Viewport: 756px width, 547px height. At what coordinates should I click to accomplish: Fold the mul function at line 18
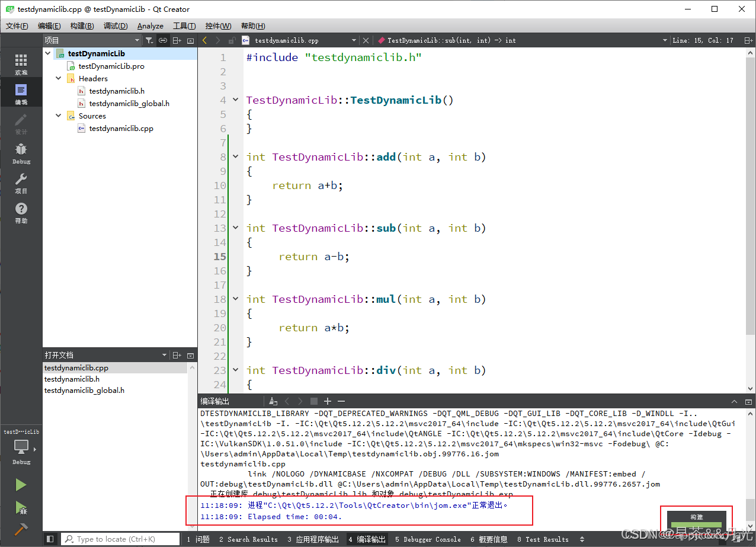(x=235, y=299)
